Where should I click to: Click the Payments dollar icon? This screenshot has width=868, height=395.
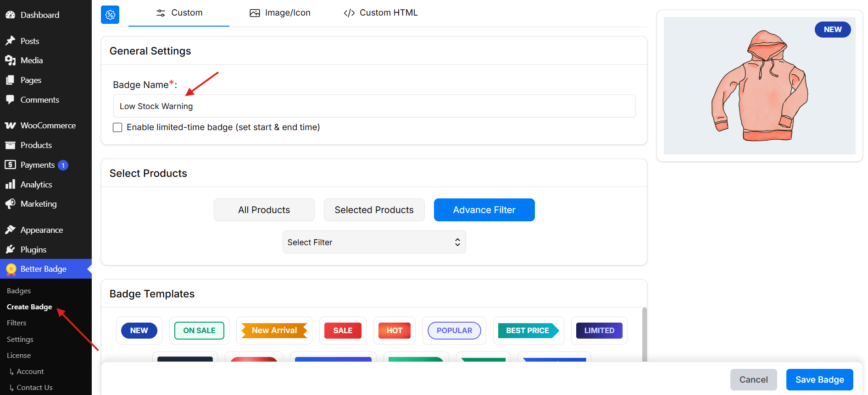coord(10,165)
